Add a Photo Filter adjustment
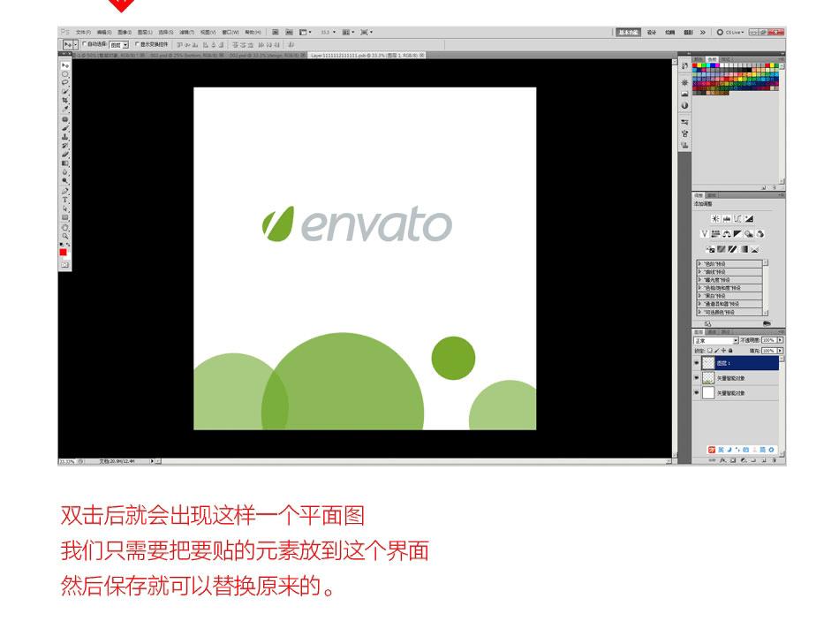This screenshot has height=644, width=839. tap(749, 234)
